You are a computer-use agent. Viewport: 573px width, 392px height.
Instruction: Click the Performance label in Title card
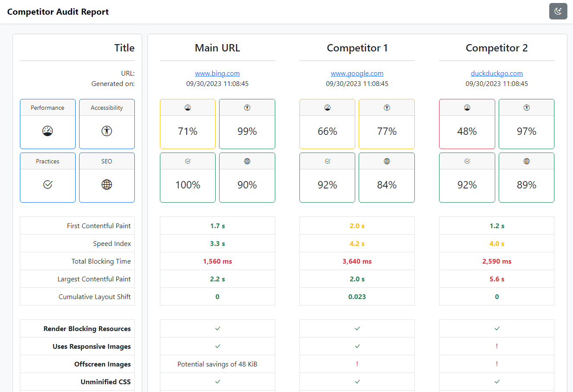tap(48, 108)
